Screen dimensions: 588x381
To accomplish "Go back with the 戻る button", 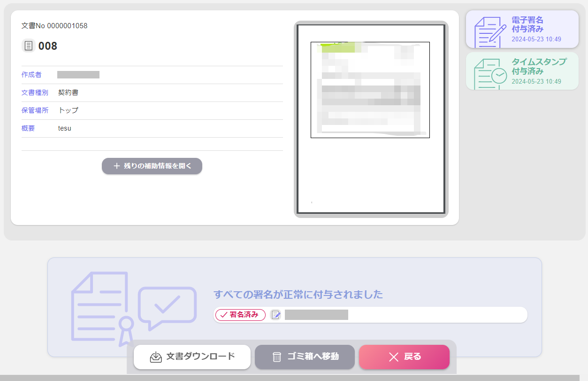I will pos(404,357).
